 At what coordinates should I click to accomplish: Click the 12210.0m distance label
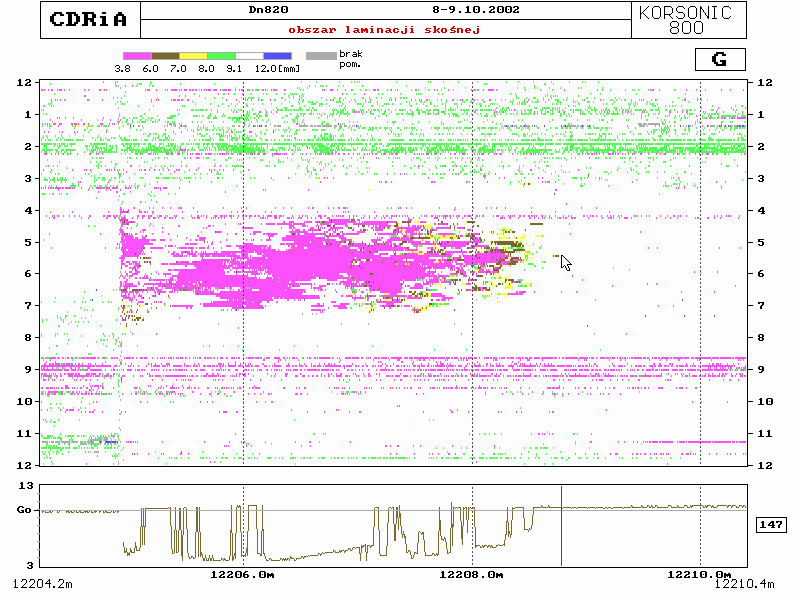pos(699,575)
